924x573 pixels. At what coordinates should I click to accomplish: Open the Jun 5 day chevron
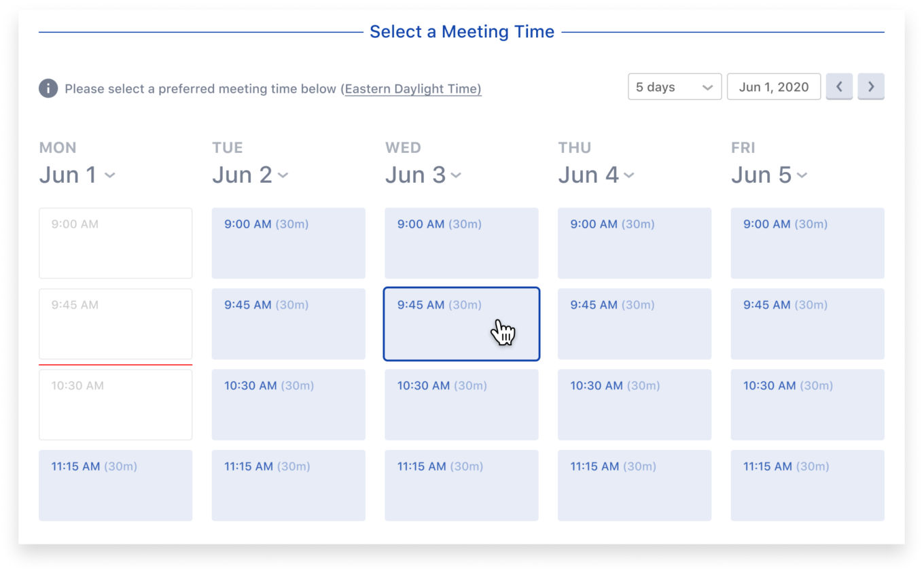(x=802, y=175)
